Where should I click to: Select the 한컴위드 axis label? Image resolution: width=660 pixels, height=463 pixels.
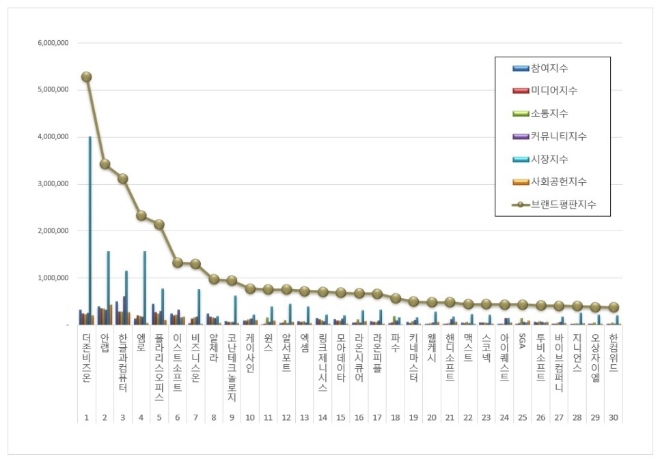point(612,353)
